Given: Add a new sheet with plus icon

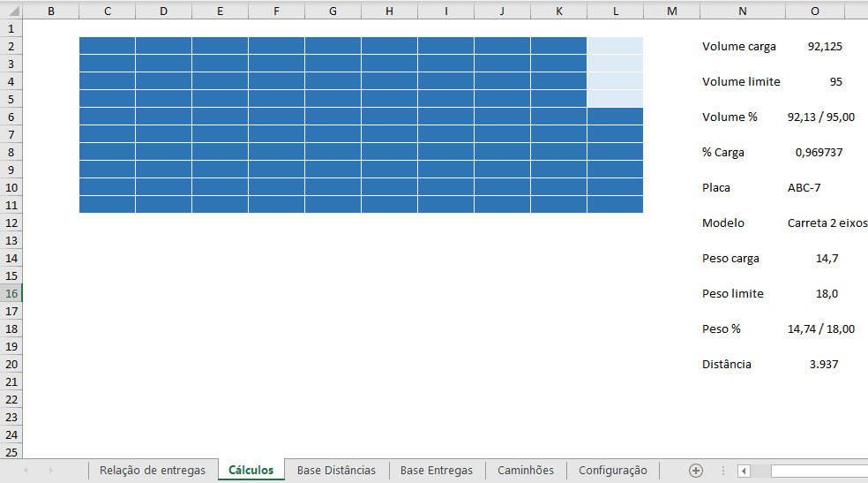Looking at the screenshot, I should 696,471.
